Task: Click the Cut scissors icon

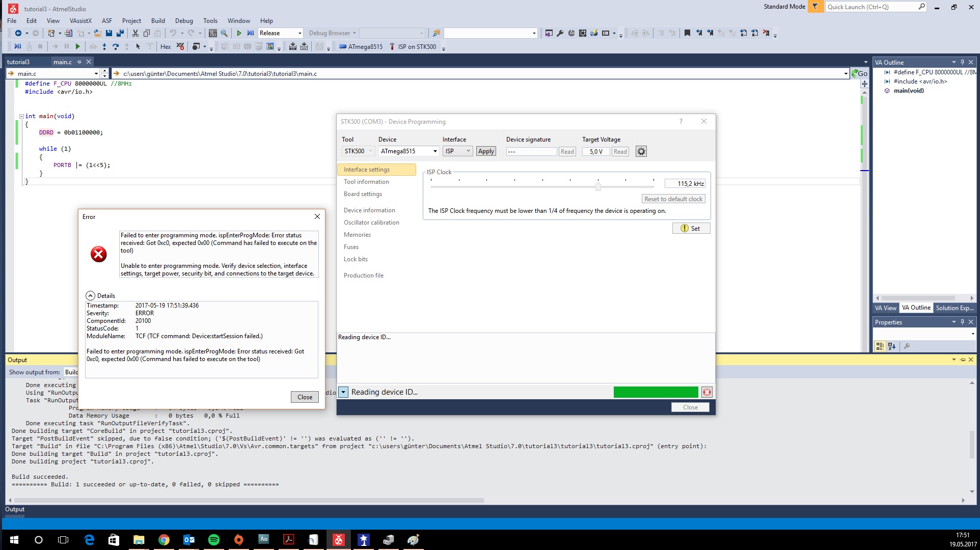Action: coord(135,33)
